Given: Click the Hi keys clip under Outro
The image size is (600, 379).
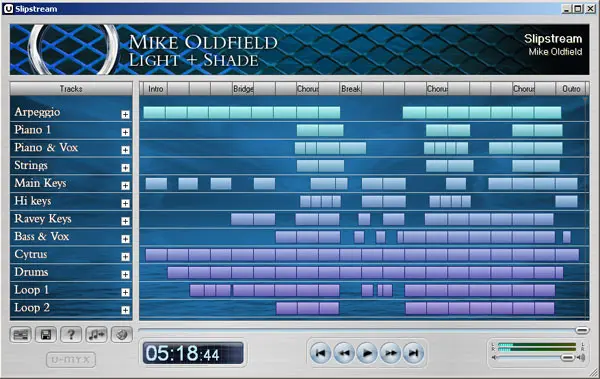Looking at the screenshot, I should click(x=566, y=201).
